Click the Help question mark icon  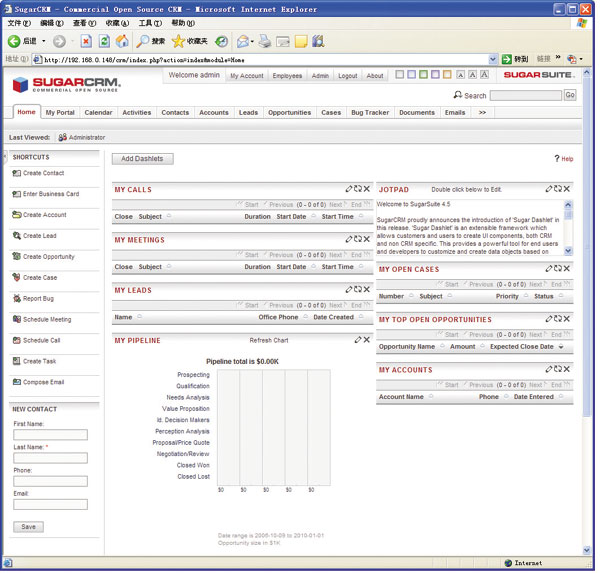tap(556, 159)
